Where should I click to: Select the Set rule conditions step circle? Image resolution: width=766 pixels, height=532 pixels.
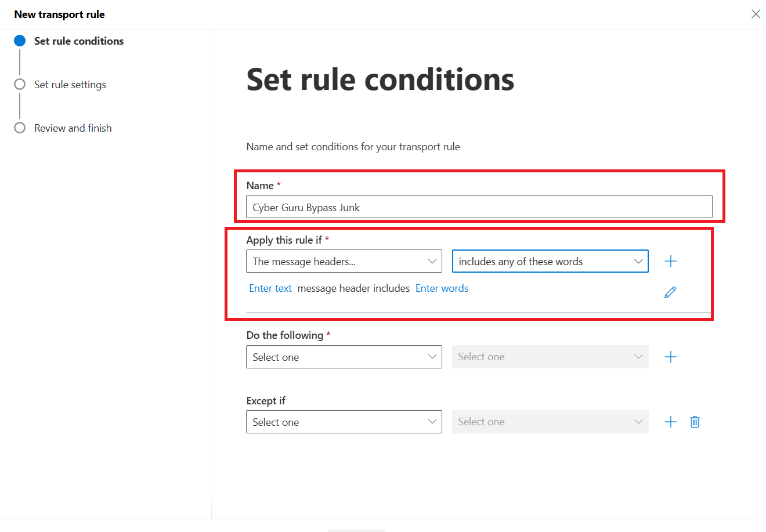pos(20,41)
